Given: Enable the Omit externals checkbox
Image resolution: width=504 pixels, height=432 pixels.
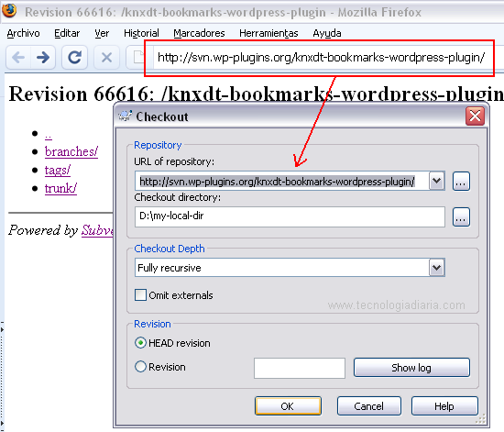Looking at the screenshot, I should tap(140, 294).
